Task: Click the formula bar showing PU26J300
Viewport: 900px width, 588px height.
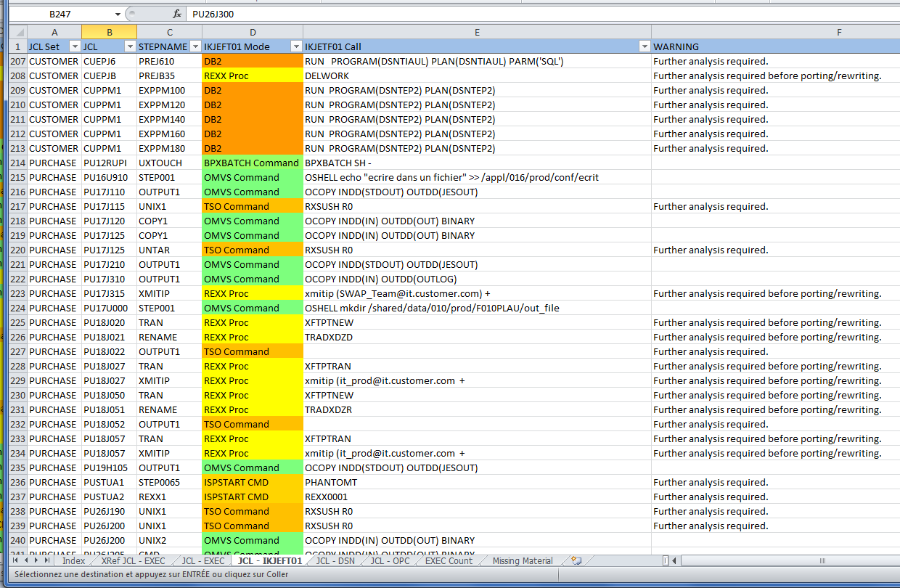Action: 508,14
